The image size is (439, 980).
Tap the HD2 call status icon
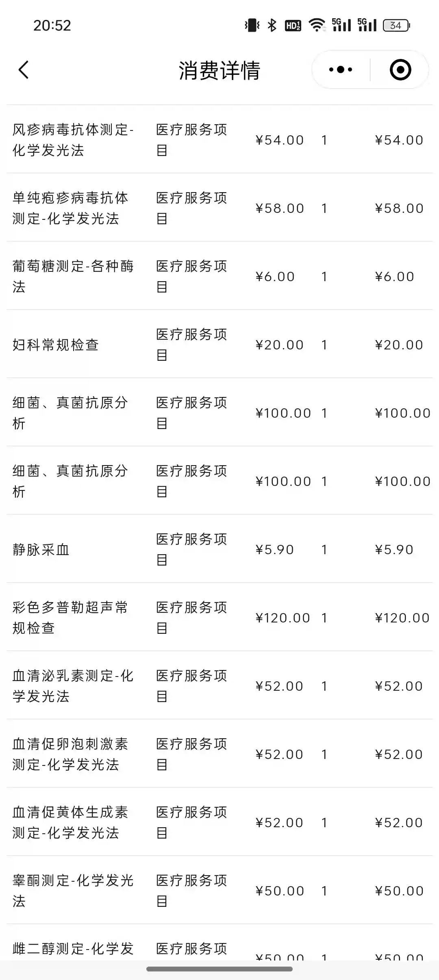pyautogui.click(x=293, y=26)
